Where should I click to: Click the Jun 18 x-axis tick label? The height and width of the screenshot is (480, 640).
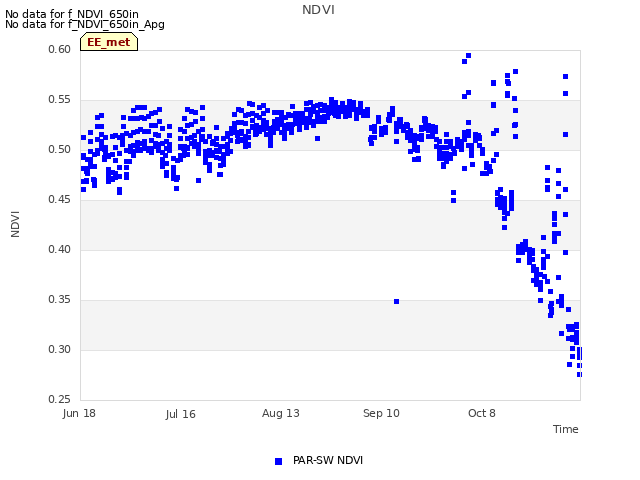coord(79,413)
